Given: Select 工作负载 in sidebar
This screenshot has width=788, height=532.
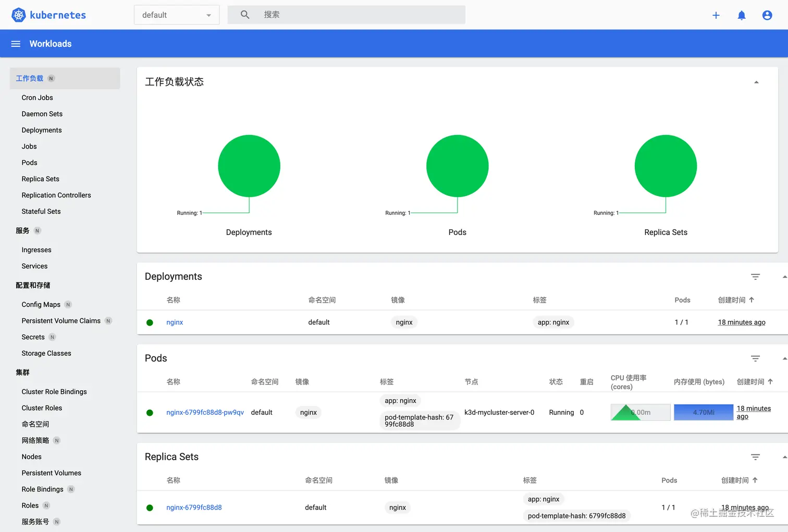Looking at the screenshot, I should pos(65,79).
